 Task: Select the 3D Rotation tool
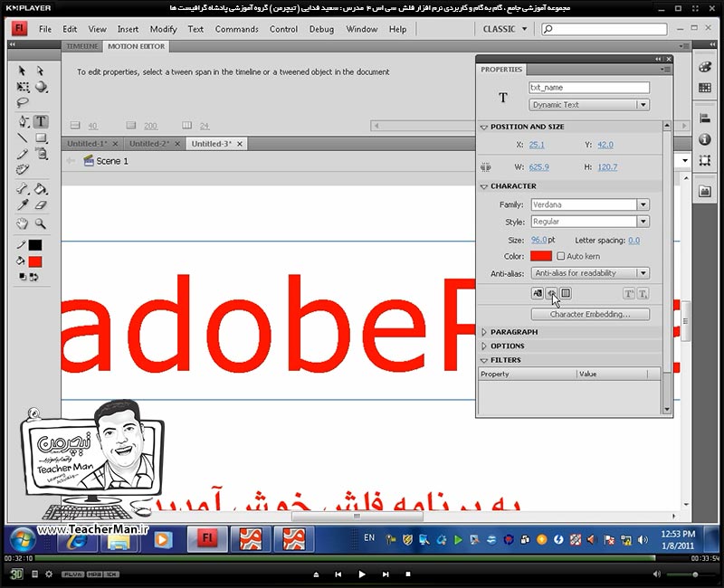click(41, 87)
